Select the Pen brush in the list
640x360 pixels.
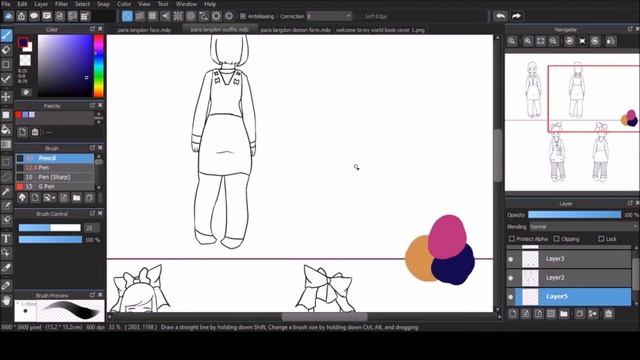(55, 168)
